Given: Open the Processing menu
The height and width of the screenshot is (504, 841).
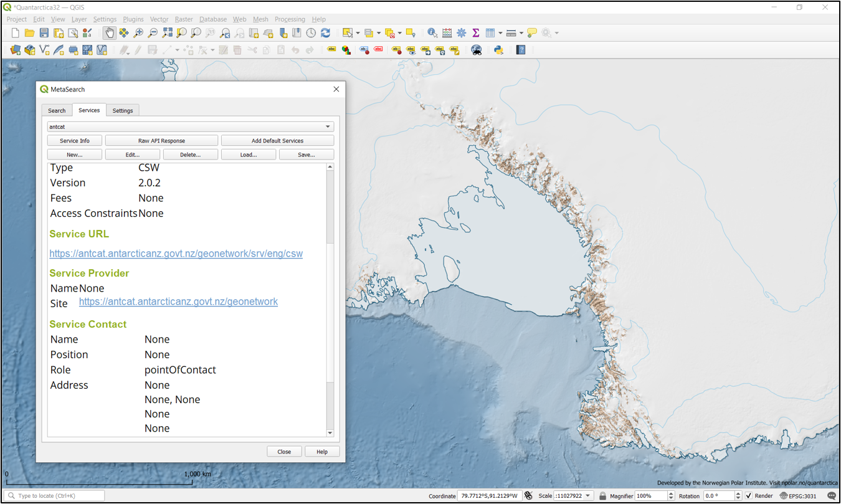Looking at the screenshot, I should click(x=290, y=19).
